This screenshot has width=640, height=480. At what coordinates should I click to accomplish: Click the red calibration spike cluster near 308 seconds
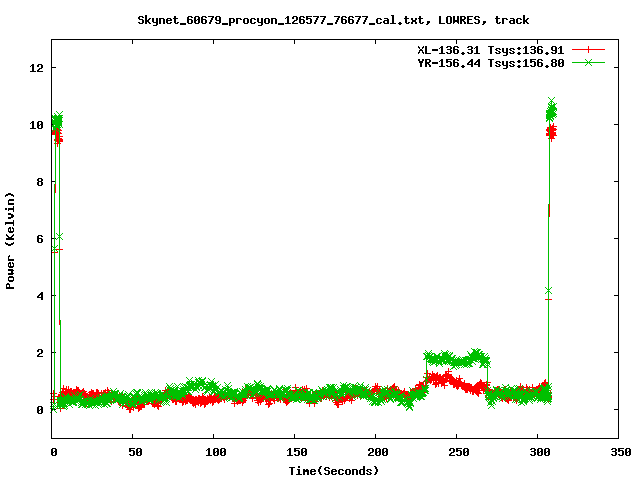point(551,132)
